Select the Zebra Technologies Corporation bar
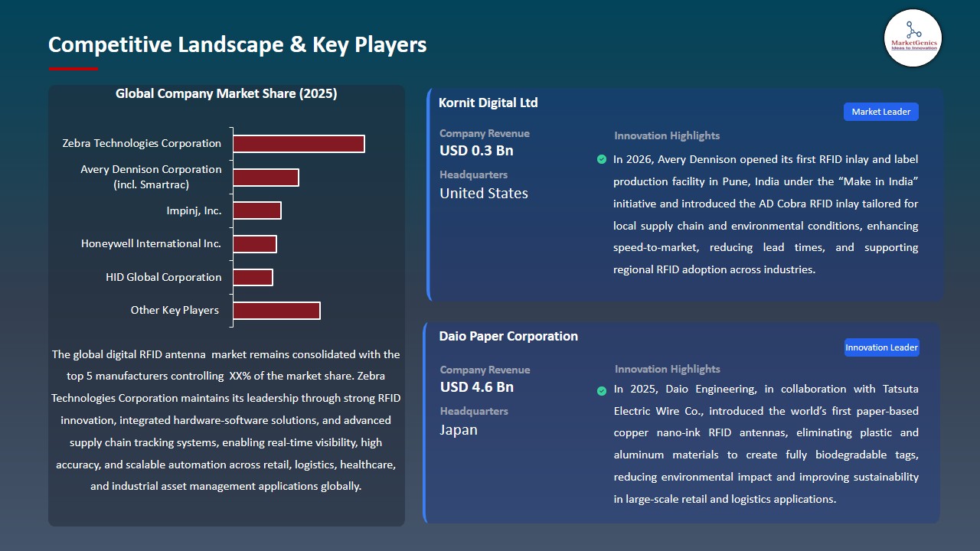 [x=299, y=144]
